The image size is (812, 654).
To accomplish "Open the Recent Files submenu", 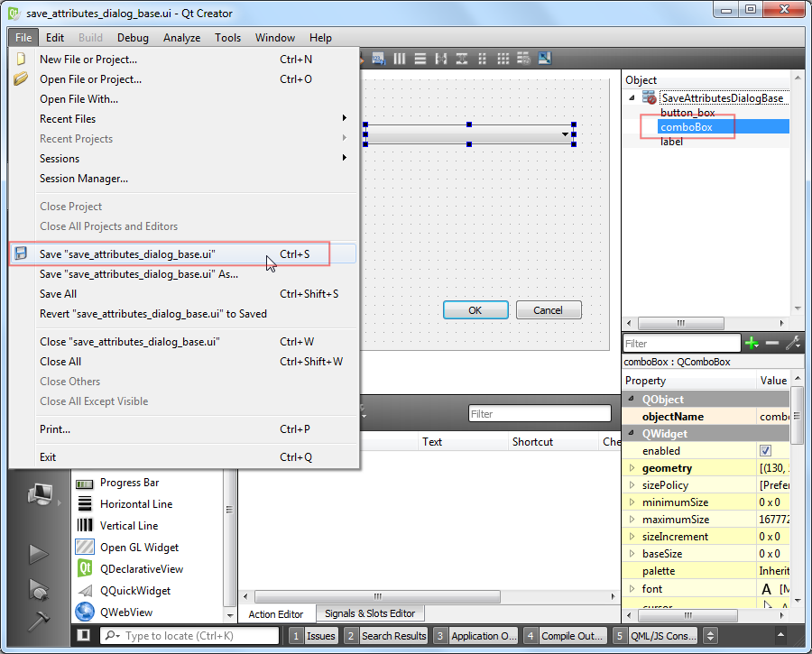I will pyautogui.click(x=183, y=118).
